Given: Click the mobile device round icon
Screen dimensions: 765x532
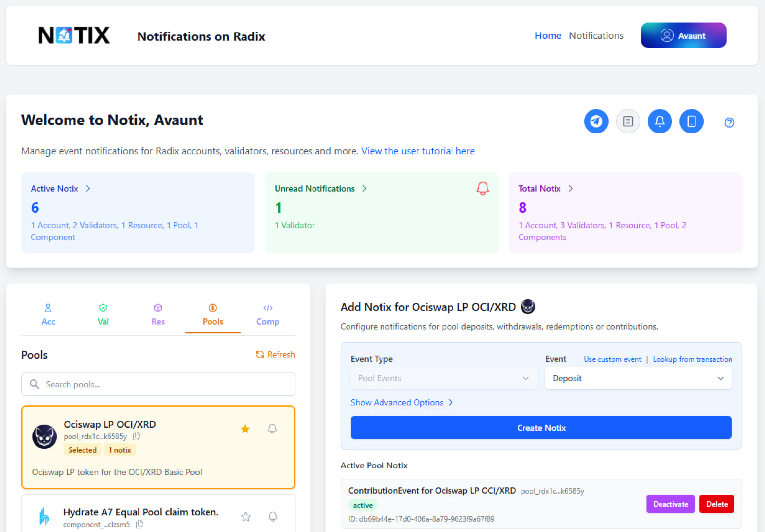Looking at the screenshot, I should tap(691, 121).
